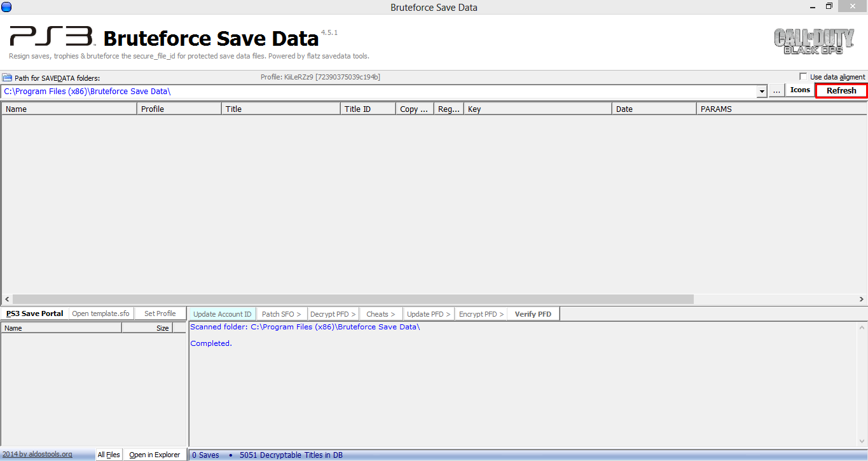Sort saves by the Date column
Image resolution: width=868 pixels, height=461 pixels.
point(654,109)
